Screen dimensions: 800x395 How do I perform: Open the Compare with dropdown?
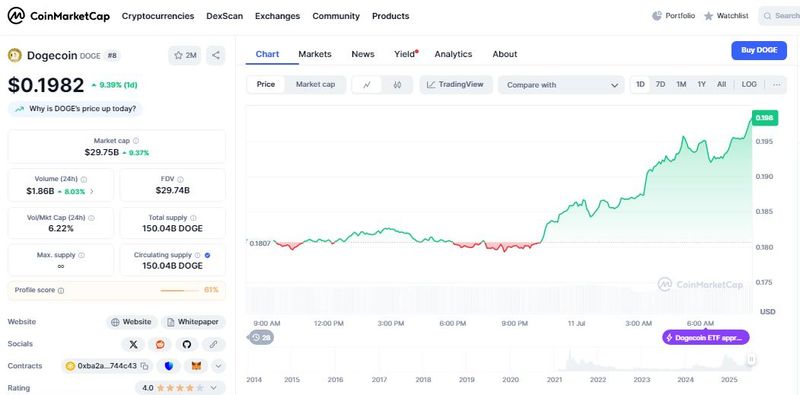coord(561,85)
